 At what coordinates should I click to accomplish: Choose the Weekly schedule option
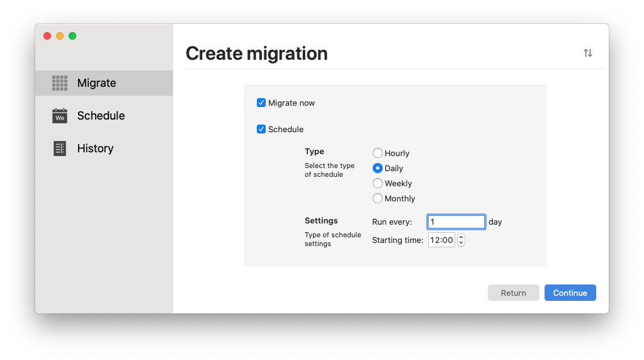(x=378, y=183)
